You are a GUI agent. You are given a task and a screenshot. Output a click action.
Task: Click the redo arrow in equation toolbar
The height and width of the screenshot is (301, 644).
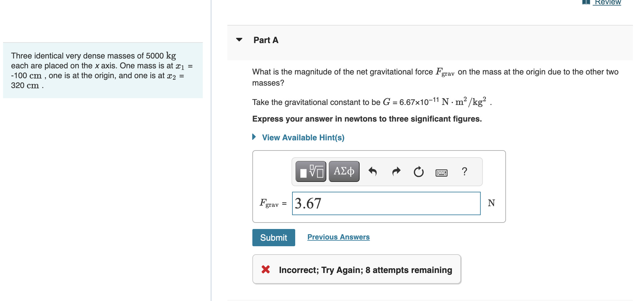tap(396, 171)
